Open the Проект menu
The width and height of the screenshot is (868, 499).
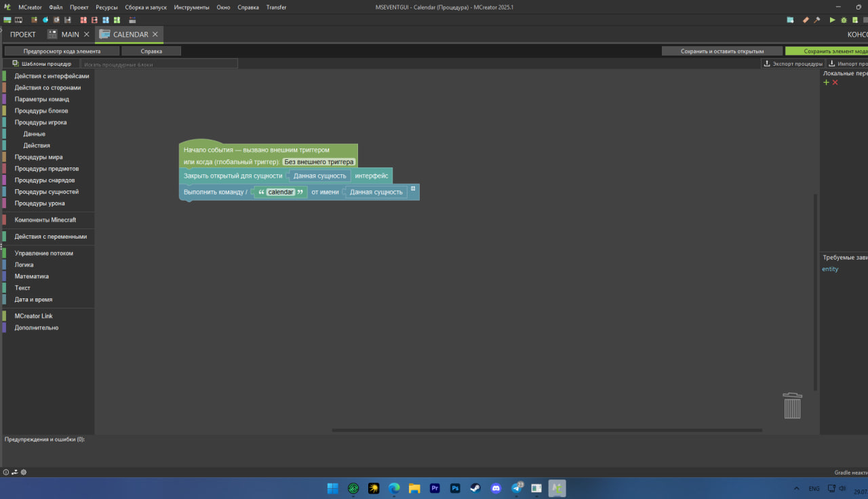point(79,7)
